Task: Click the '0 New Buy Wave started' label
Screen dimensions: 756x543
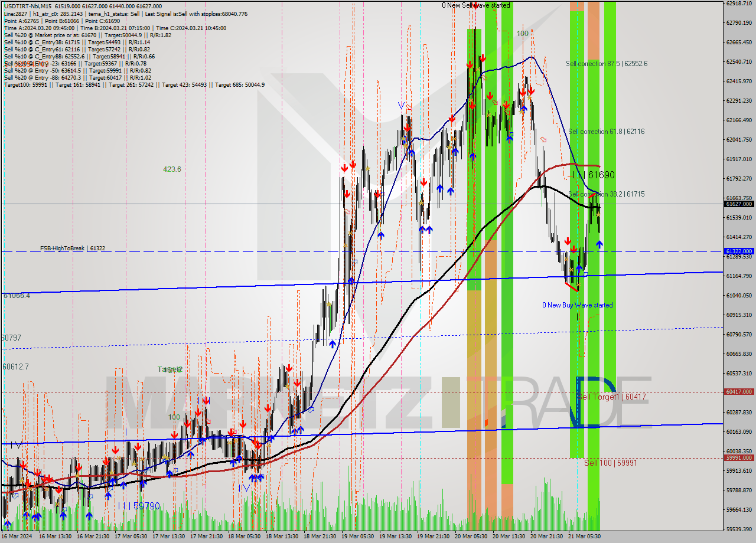Action: 578,305
